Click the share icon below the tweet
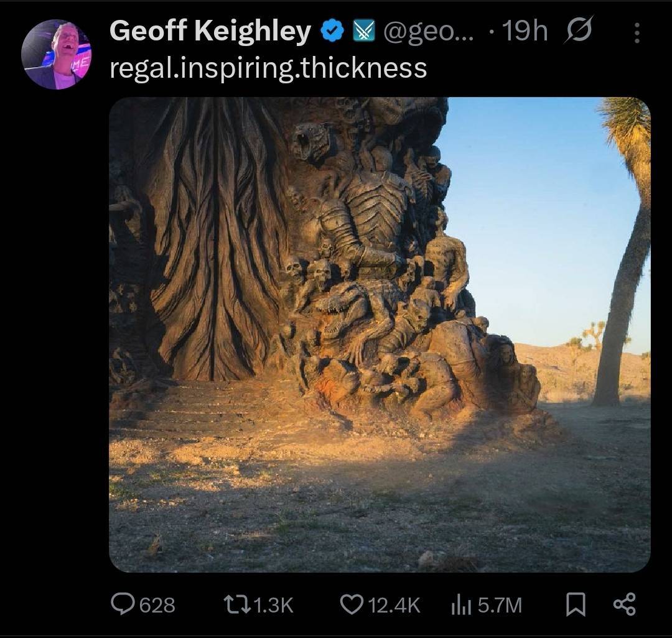Image resolution: width=672 pixels, height=638 pixels. pyautogui.click(x=624, y=604)
